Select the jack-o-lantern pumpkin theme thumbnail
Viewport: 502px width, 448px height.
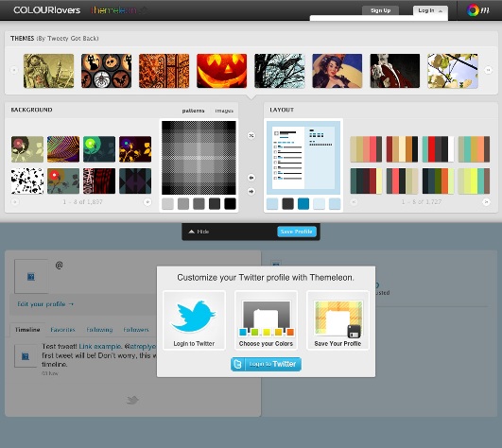[221, 71]
